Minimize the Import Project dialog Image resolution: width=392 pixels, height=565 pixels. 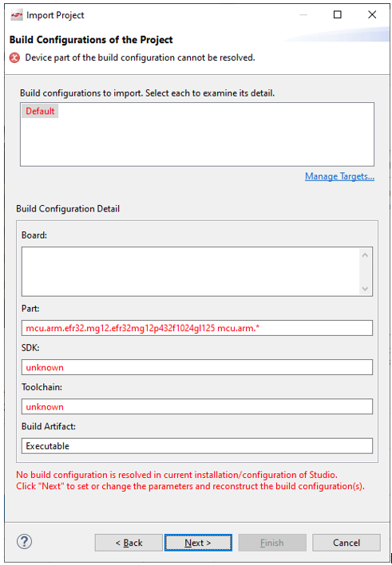coord(303,14)
